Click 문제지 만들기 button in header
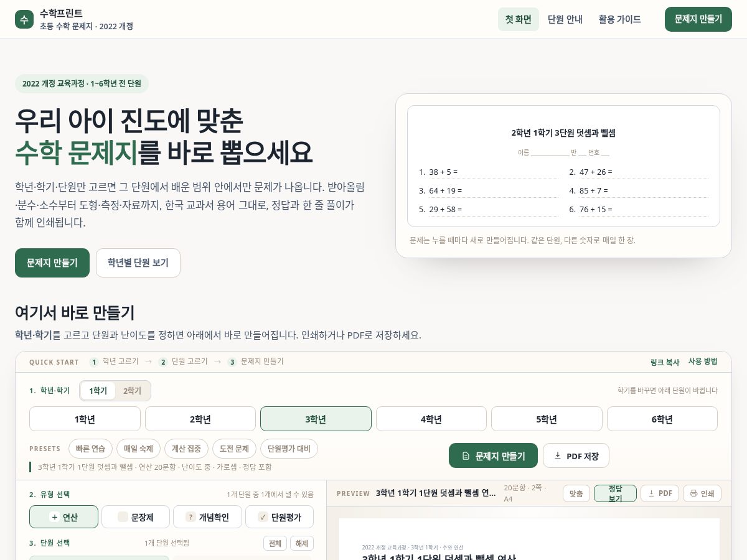The height and width of the screenshot is (560, 747). [698, 19]
